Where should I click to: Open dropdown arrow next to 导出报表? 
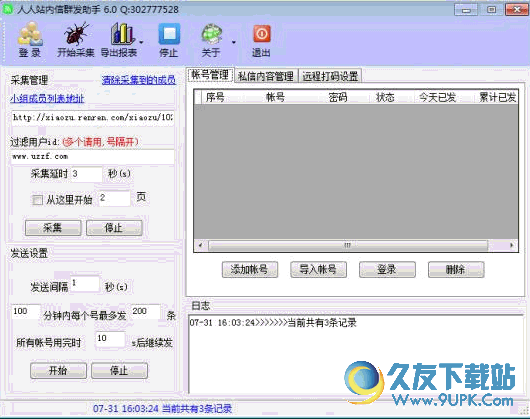click(141, 42)
